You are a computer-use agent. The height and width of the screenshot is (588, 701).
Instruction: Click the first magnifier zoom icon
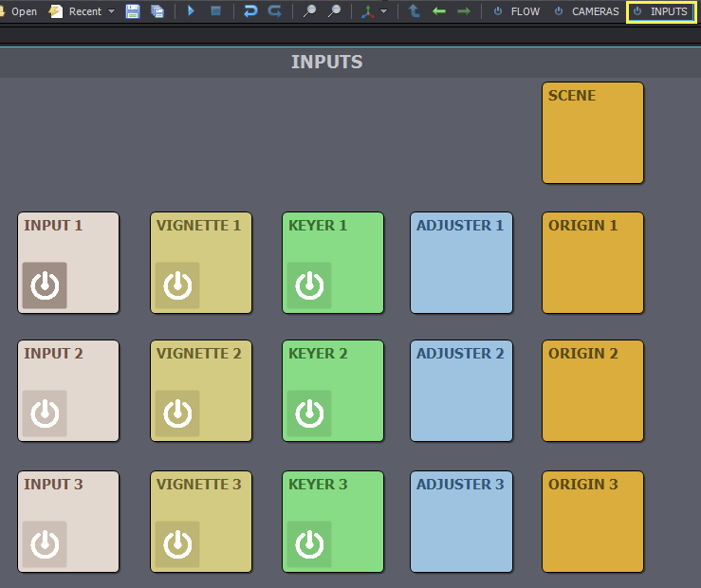click(x=309, y=11)
